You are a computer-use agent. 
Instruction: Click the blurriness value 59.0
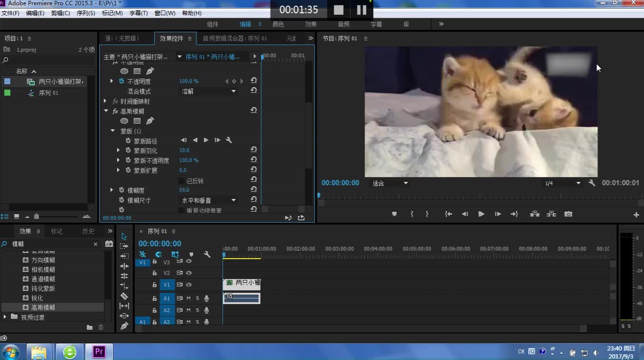click(184, 190)
